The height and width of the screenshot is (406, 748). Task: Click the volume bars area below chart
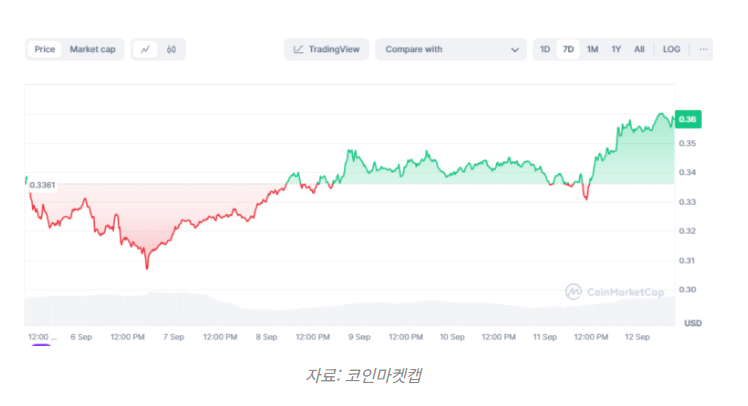pyautogui.click(x=300, y=310)
